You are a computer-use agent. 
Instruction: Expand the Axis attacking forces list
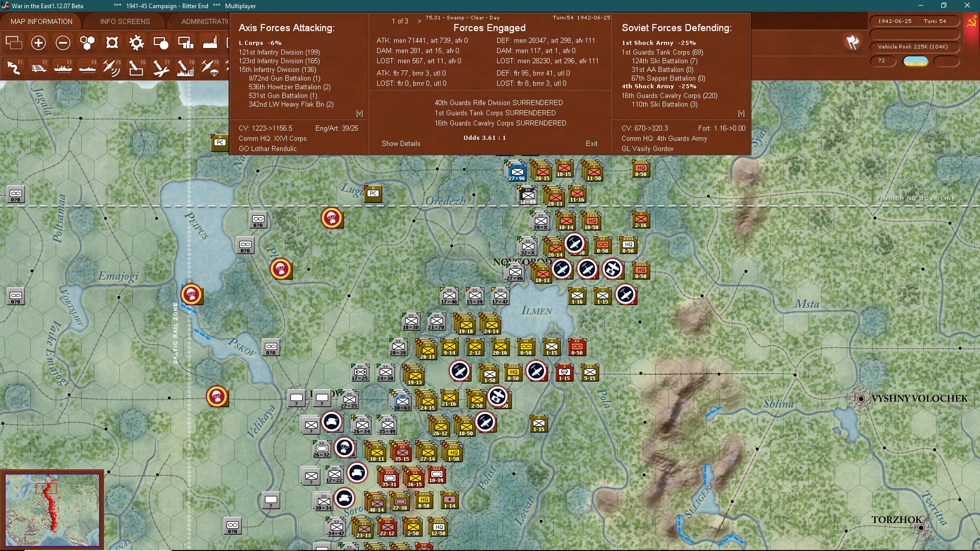point(359,113)
